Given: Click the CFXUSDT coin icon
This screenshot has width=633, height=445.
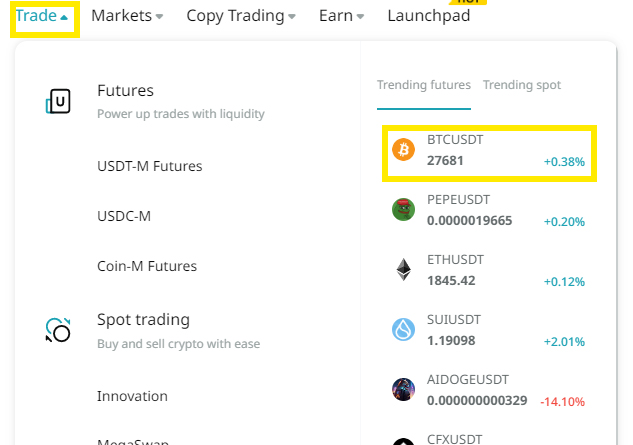Looking at the screenshot, I should (404, 440).
